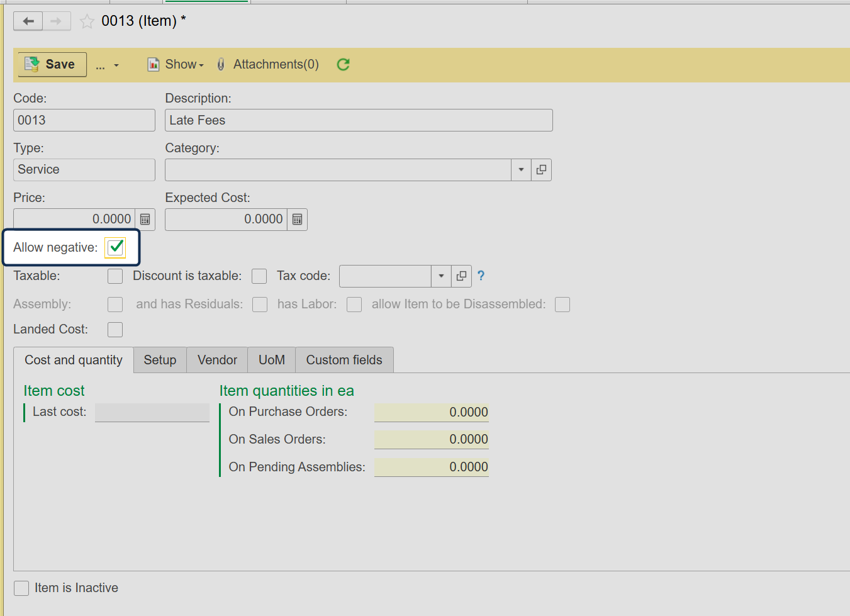Image resolution: width=850 pixels, height=616 pixels.
Task: Enable the Taxable checkbox
Action: point(115,276)
